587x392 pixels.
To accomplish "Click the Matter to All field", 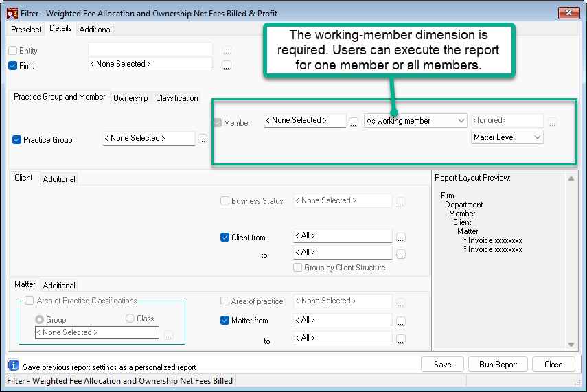I will [x=343, y=338].
